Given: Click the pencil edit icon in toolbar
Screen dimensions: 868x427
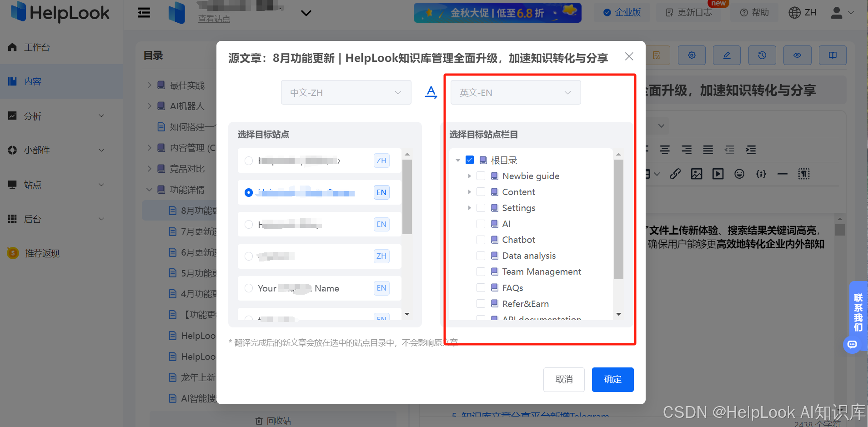Looking at the screenshot, I should coord(727,55).
